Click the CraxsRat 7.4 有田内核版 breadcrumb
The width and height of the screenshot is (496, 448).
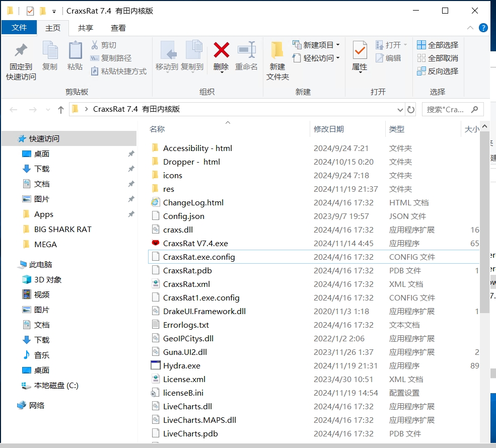coord(136,109)
